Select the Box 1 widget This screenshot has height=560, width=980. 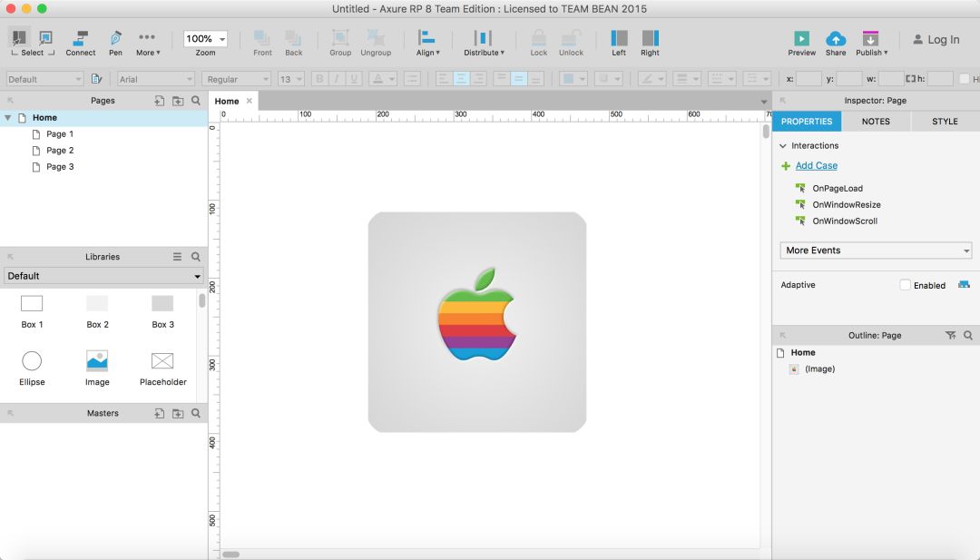pos(32,311)
